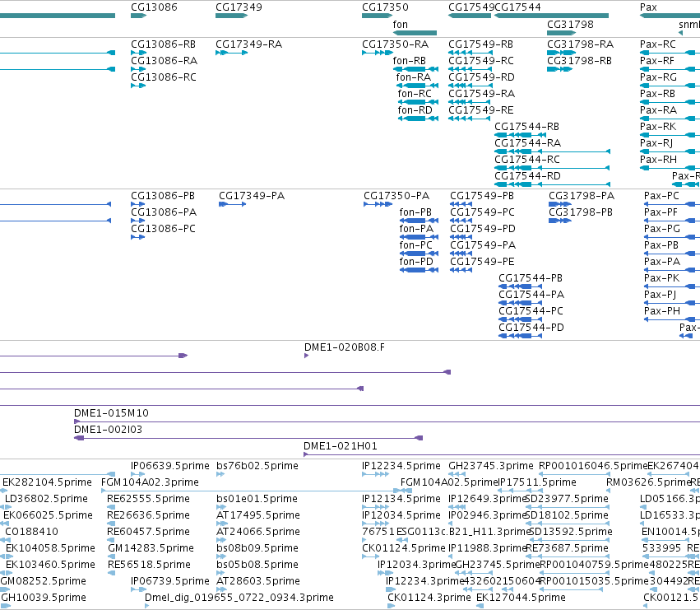700x610 pixels.
Task: Select the fon gene feature
Action: click(x=415, y=33)
